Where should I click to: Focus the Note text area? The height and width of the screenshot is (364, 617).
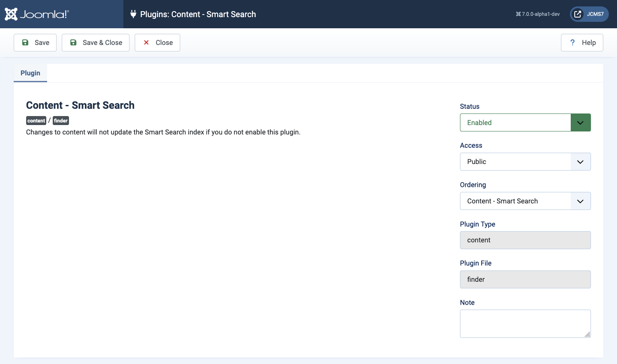[525, 324]
